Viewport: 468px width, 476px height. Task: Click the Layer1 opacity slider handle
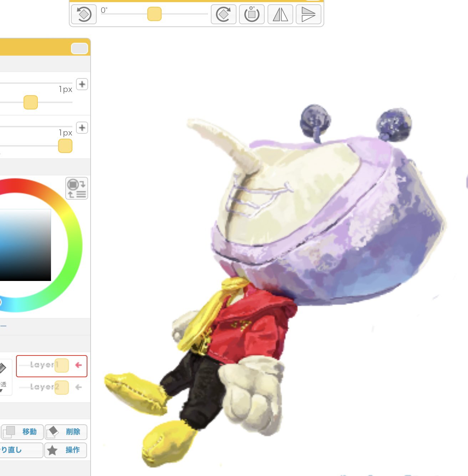tap(62, 365)
